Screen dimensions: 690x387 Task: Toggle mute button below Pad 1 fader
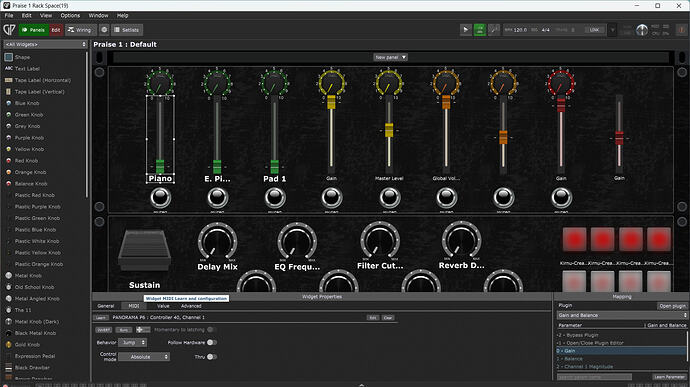275,198
